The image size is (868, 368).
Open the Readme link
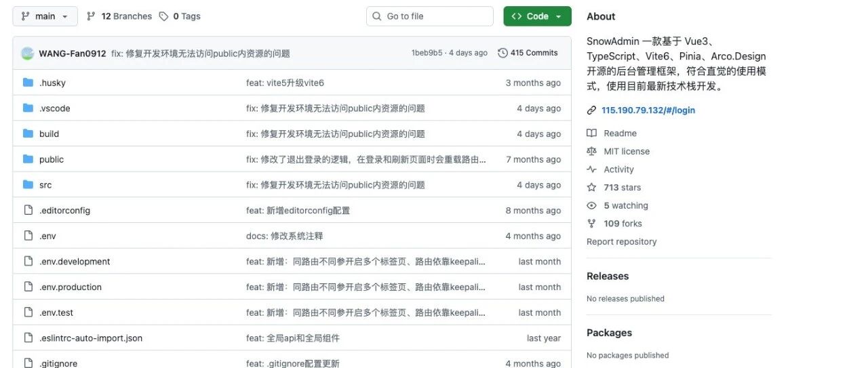coord(620,134)
